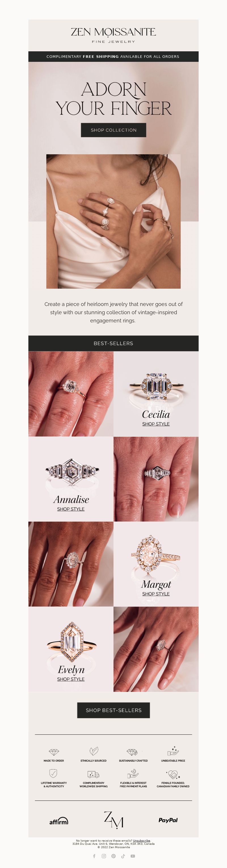Click the Zen Moissanite header logo
The image size is (227, 868).
click(x=113, y=35)
